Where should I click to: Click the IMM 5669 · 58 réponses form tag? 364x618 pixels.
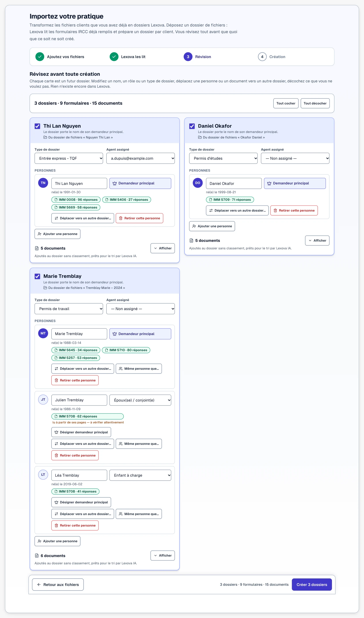76,207
